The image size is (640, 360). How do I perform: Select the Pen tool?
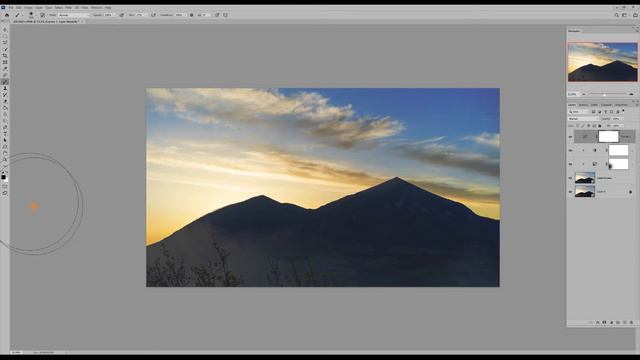tap(5, 127)
